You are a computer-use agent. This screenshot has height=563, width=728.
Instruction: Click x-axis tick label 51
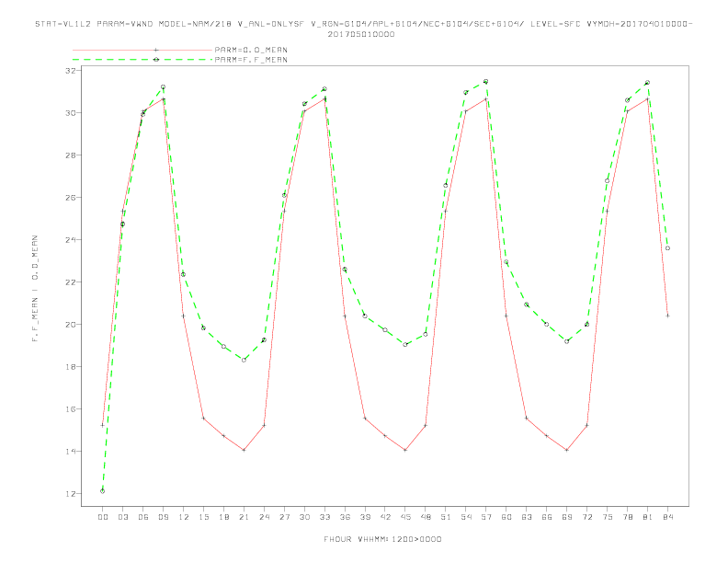446,517
